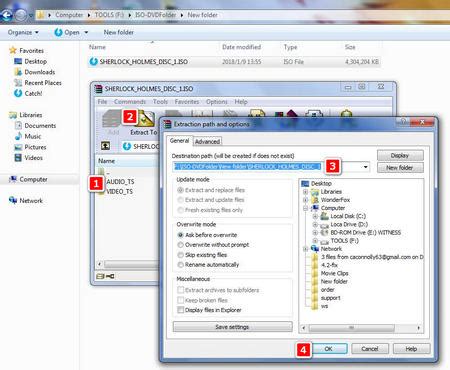The height and width of the screenshot is (370, 450).
Task: Expand Loca Drive (D:) in extraction tree
Action: pos(315,224)
